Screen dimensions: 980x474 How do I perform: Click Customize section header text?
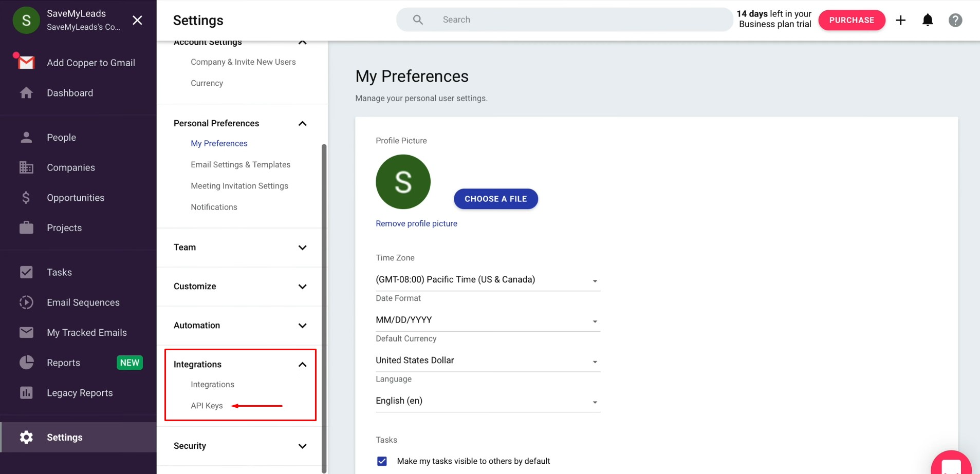click(195, 287)
